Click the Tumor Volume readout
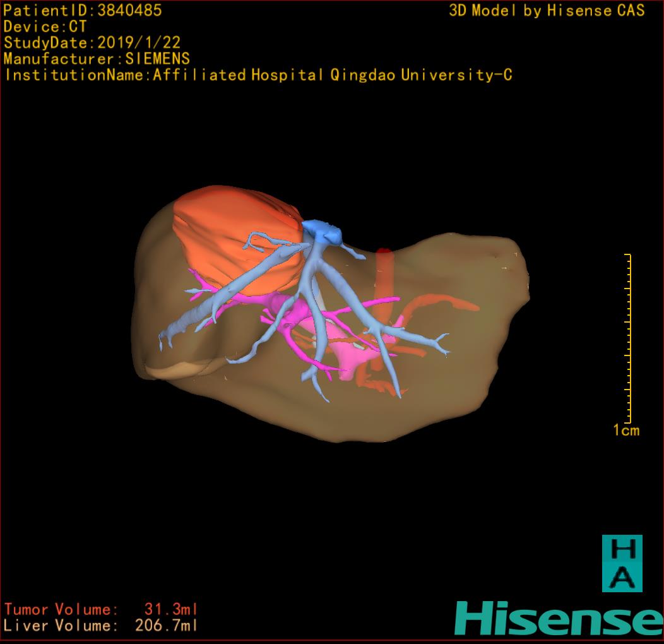The height and width of the screenshot is (644, 664). (101, 610)
